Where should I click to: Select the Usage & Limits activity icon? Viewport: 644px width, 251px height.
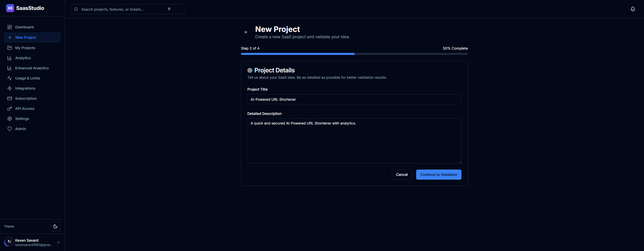point(9,78)
